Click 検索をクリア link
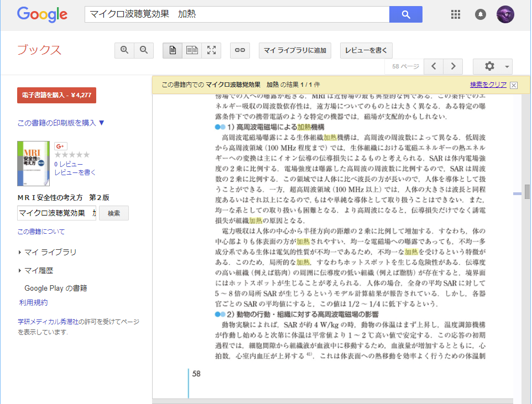This screenshot has height=404, width=532. [488, 85]
